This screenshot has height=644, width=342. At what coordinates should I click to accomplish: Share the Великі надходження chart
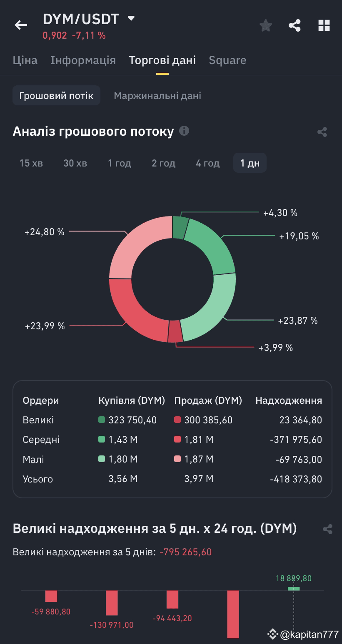327,529
